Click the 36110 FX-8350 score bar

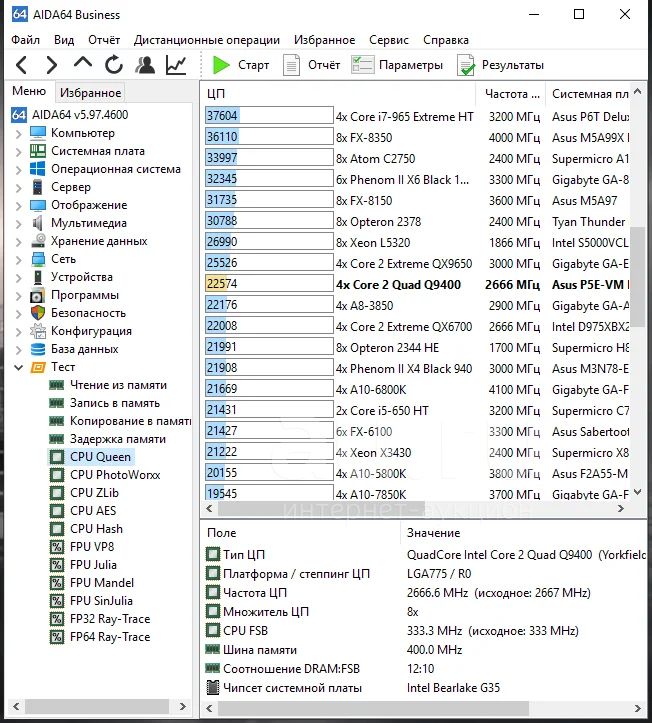pyautogui.click(x=269, y=137)
